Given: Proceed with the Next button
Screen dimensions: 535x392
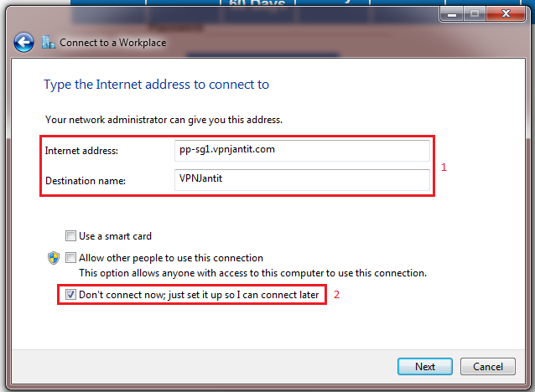Looking at the screenshot, I should pos(425,367).
